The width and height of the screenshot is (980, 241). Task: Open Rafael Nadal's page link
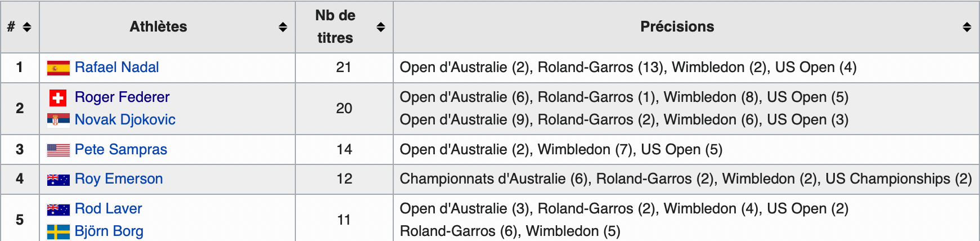pos(117,68)
